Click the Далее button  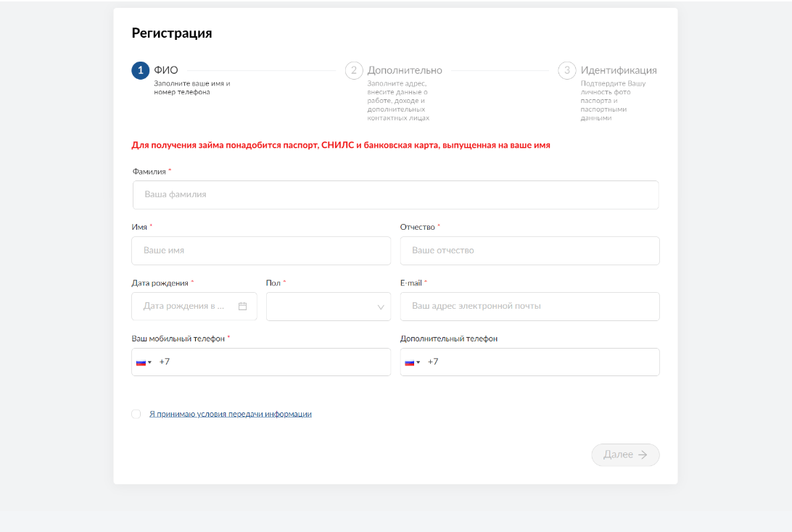point(625,454)
